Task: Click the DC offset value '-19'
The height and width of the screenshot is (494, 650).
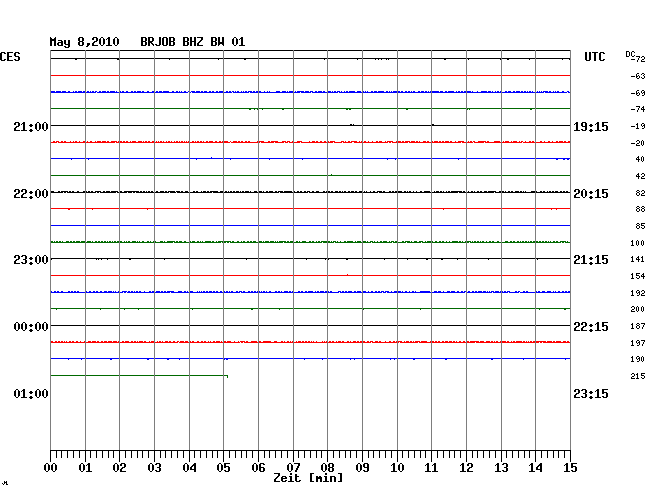Action: tap(638, 126)
